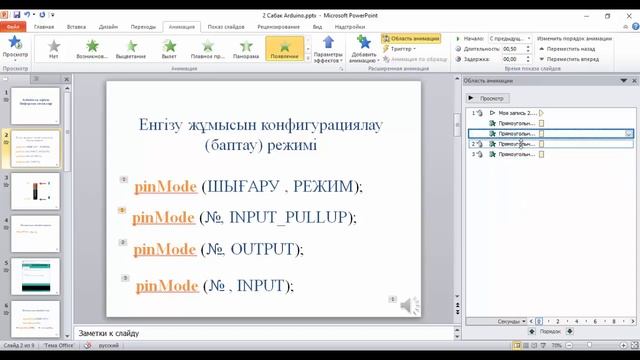Viewport: 640px width, 360px height.
Task: Switch to the Дизайн tab
Action: pos(108,27)
